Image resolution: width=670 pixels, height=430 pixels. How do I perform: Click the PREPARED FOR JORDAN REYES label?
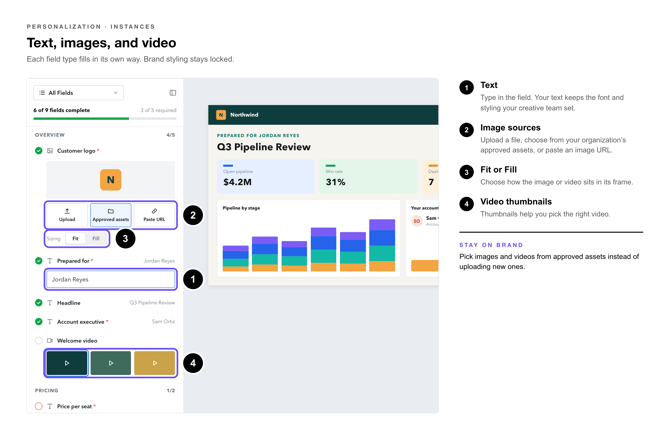point(258,135)
